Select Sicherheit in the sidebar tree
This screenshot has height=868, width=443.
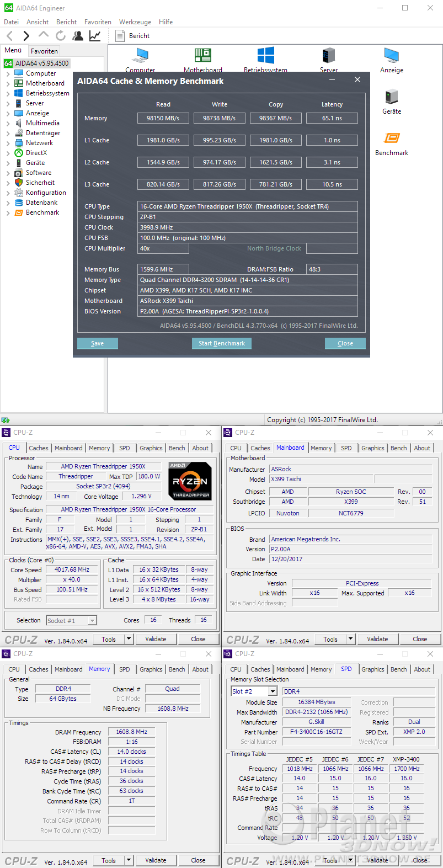coord(40,183)
